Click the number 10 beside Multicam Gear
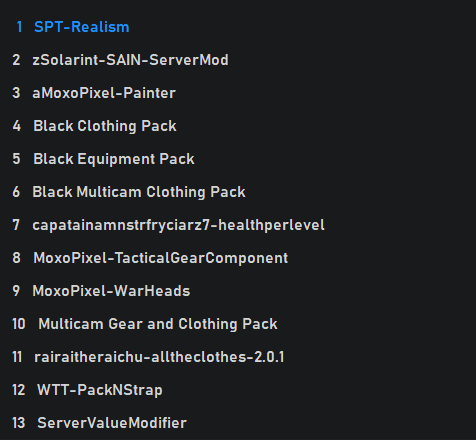 click(19, 324)
